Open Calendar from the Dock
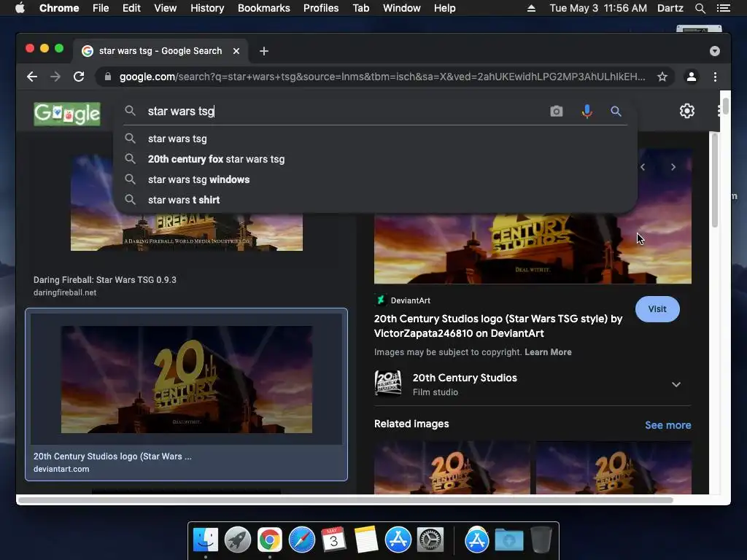This screenshot has width=747, height=560. [x=333, y=540]
